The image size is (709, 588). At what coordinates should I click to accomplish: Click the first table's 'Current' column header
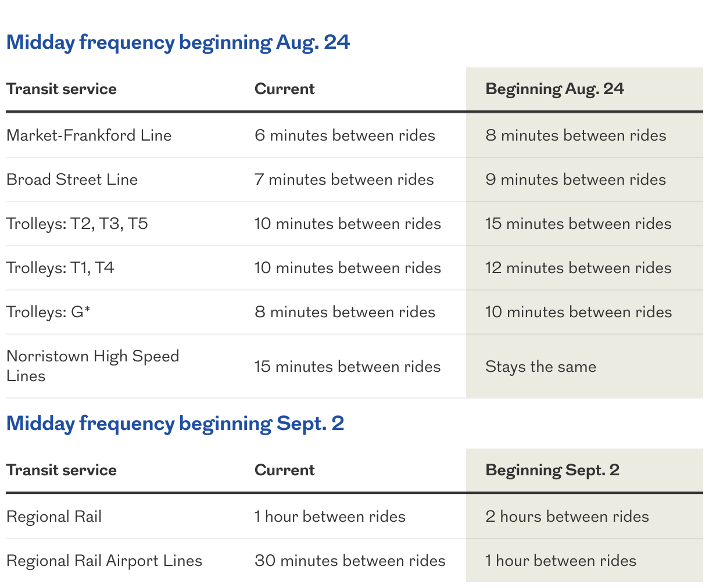tap(284, 89)
